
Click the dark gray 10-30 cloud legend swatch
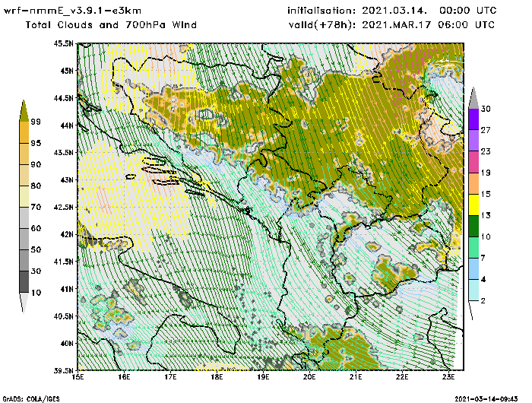point(24,282)
